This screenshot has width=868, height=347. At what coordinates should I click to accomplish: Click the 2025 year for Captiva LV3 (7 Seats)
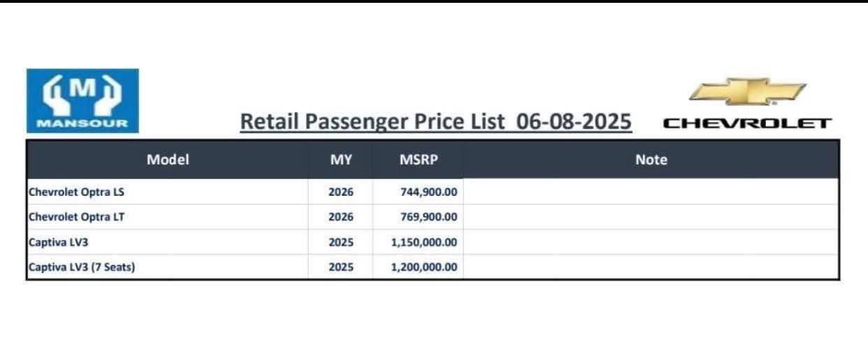coord(341,267)
